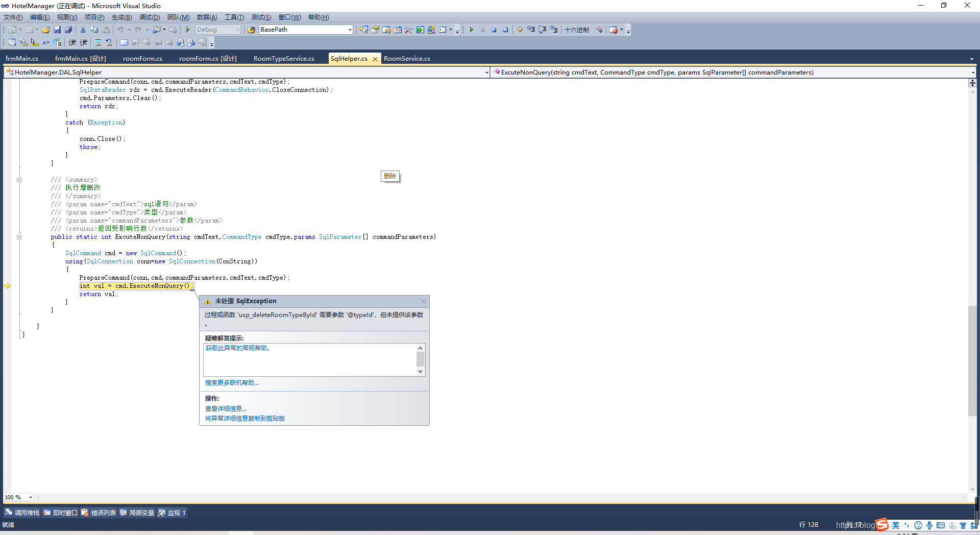Open the 工具(T) menu
The image size is (980, 535).
[234, 17]
